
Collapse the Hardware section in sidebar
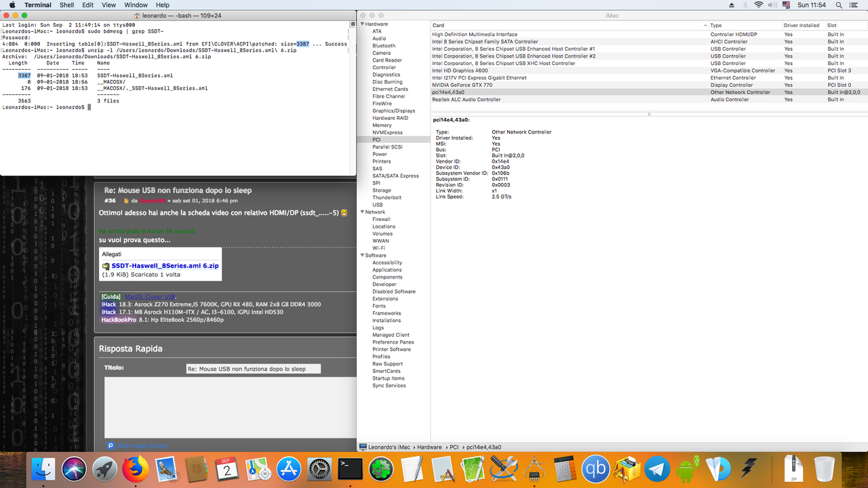pos(363,24)
